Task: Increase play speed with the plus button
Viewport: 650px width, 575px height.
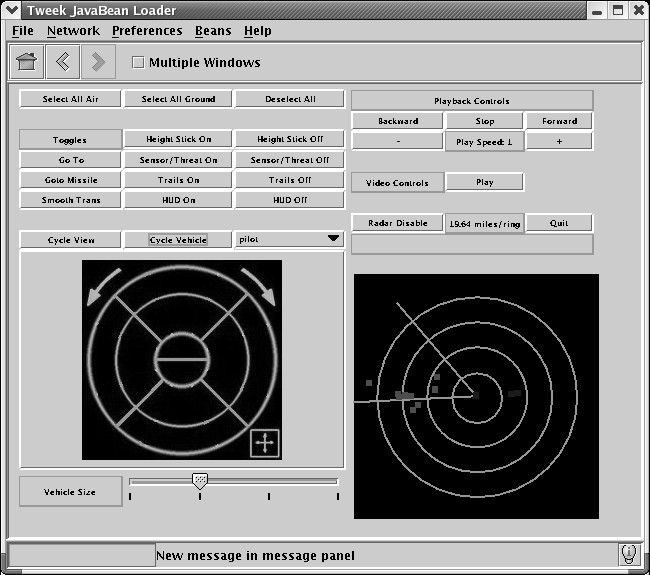Action: coord(559,141)
